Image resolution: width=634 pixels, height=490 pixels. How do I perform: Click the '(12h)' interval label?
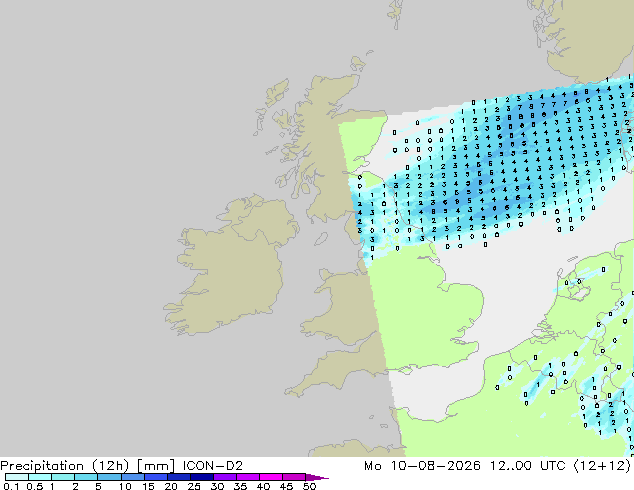click(111, 466)
